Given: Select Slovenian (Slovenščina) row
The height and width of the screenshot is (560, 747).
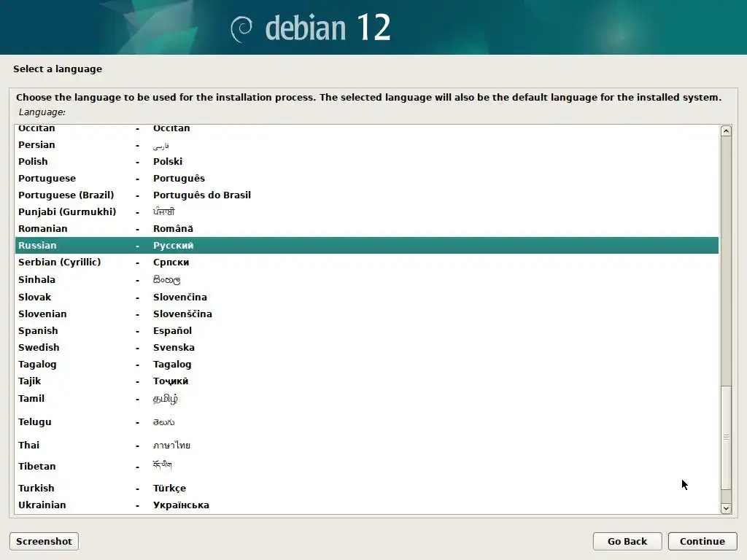Looking at the screenshot, I should [x=366, y=314].
